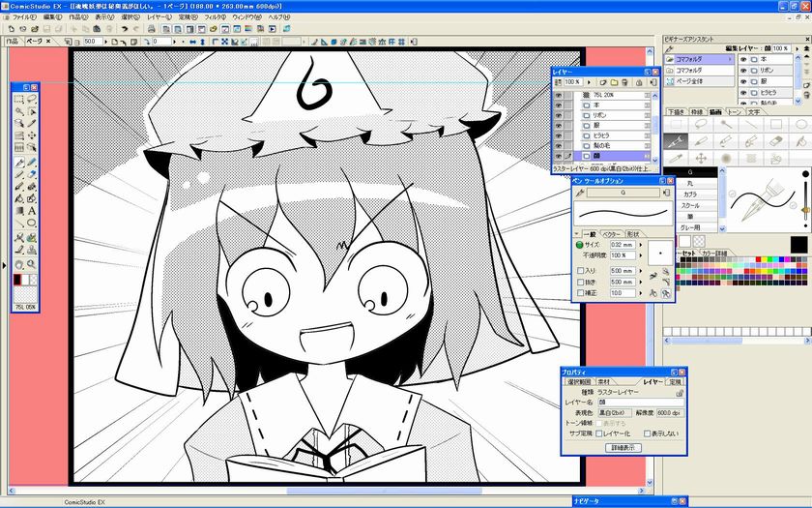Select the pencil tool in toolbox
This screenshot has height=508, width=812.
click(x=19, y=175)
